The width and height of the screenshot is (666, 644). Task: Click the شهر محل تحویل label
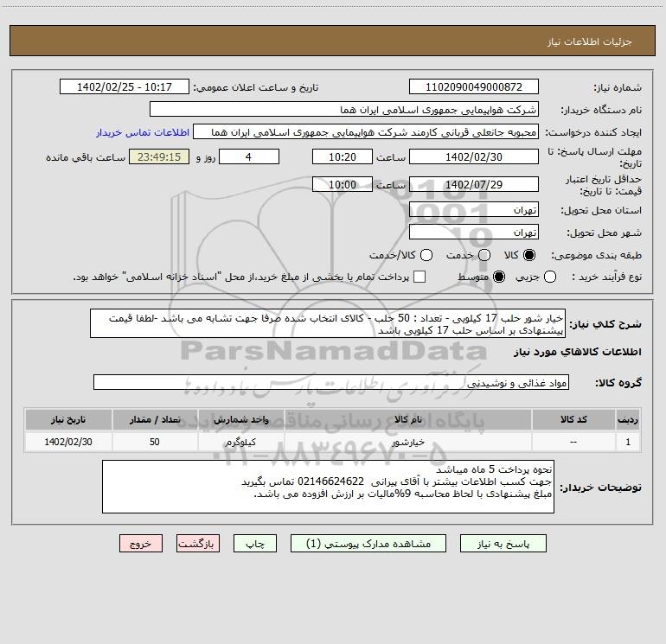click(605, 233)
